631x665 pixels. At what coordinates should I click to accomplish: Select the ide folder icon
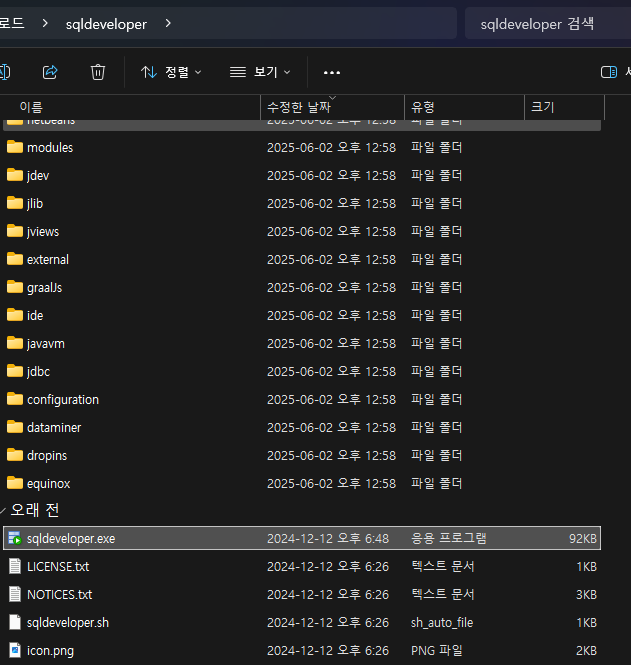pos(15,315)
